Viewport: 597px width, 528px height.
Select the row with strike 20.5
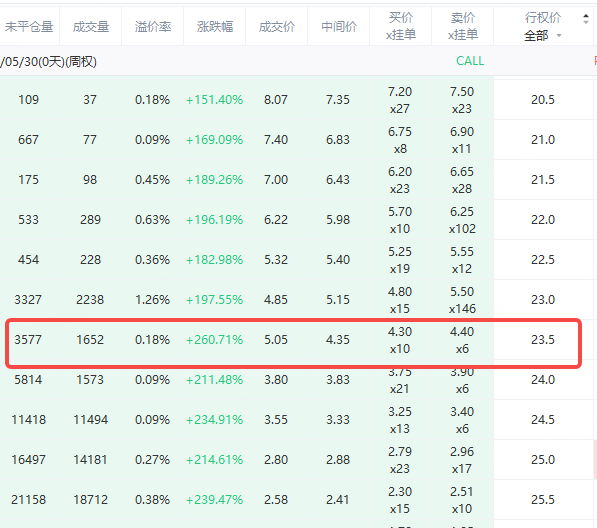tap(298, 100)
